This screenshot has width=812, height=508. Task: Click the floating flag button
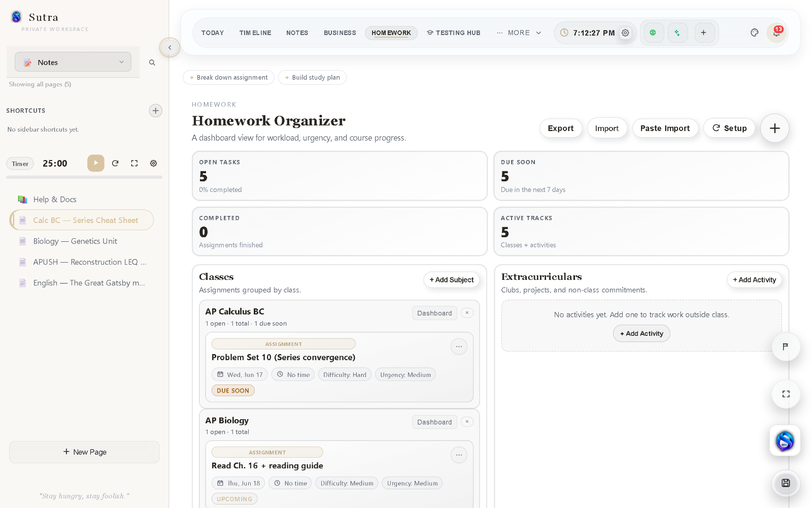(786, 346)
